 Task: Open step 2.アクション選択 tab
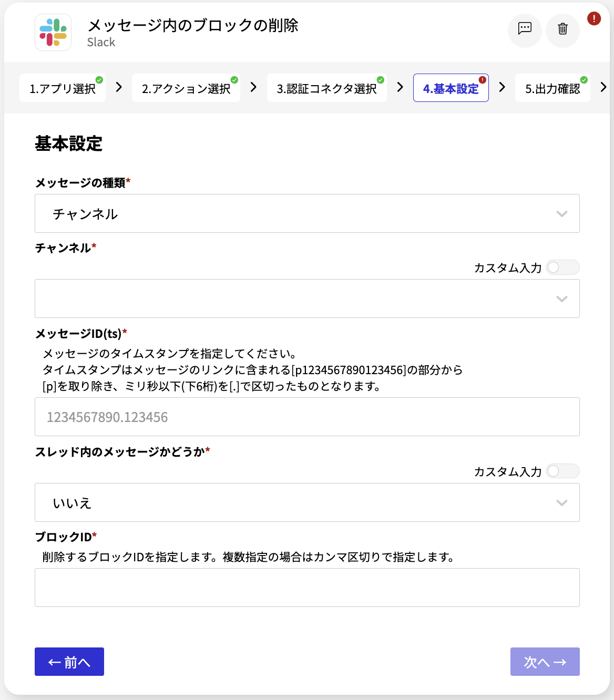(x=186, y=88)
